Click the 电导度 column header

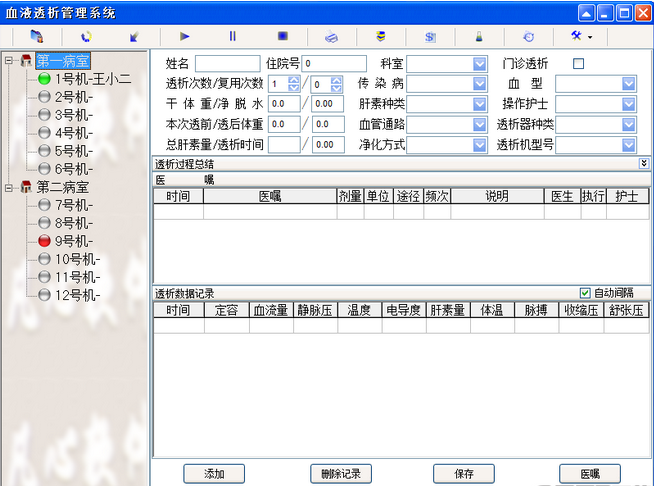point(404,310)
